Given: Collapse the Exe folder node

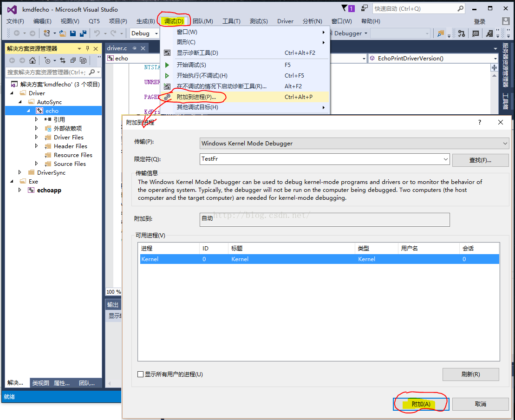Looking at the screenshot, I should pos(12,181).
